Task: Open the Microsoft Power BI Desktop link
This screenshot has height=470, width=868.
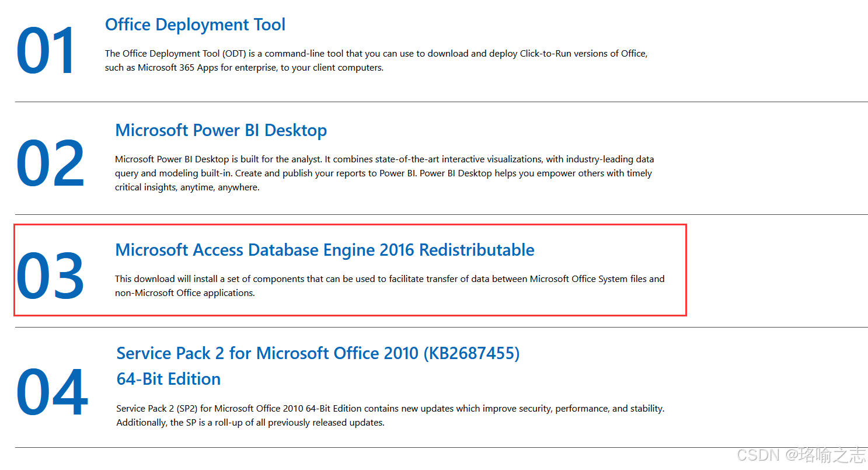Action: point(221,130)
